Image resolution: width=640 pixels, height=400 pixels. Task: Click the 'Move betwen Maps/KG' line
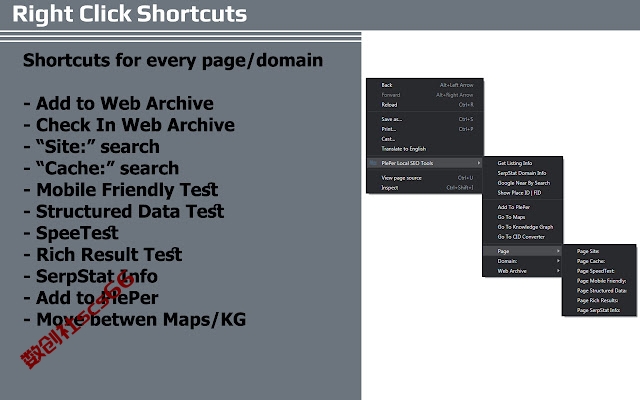click(135, 320)
